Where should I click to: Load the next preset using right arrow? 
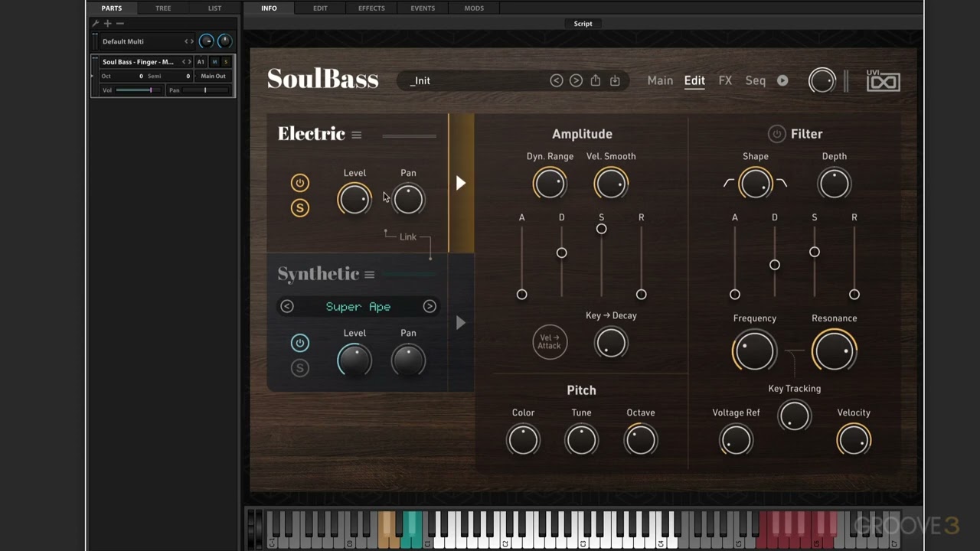click(x=576, y=80)
